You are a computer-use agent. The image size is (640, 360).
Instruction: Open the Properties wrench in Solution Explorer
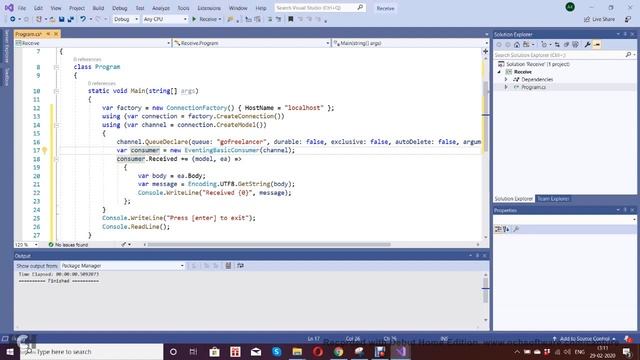pyautogui.click(x=587, y=44)
